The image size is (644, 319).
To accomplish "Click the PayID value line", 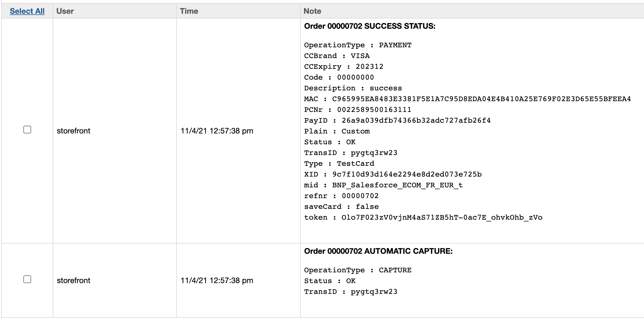I will pyautogui.click(x=397, y=120).
